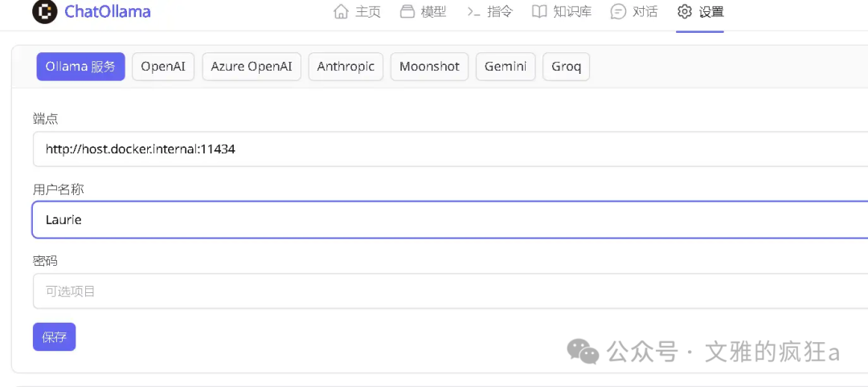Switch to the OpenAI tab
Screen dimensions: 868x387
click(163, 67)
